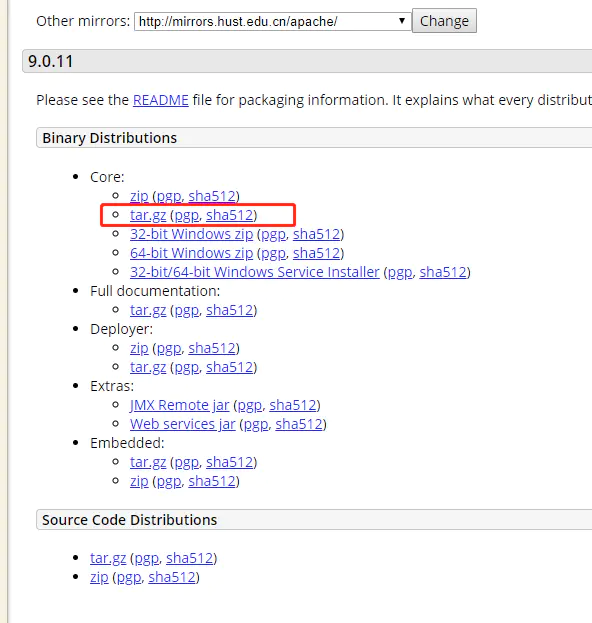Open sha512 for Web services jar
The height and width of the screenshot is (623, 592).
[x=299, y=424]
